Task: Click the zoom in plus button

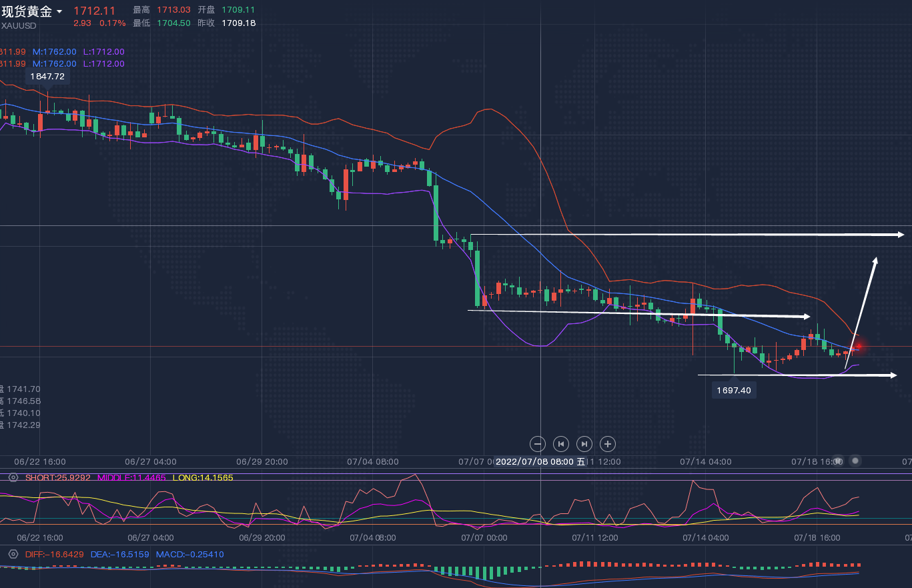Action: pyautogui.click(x=607, y=444)
